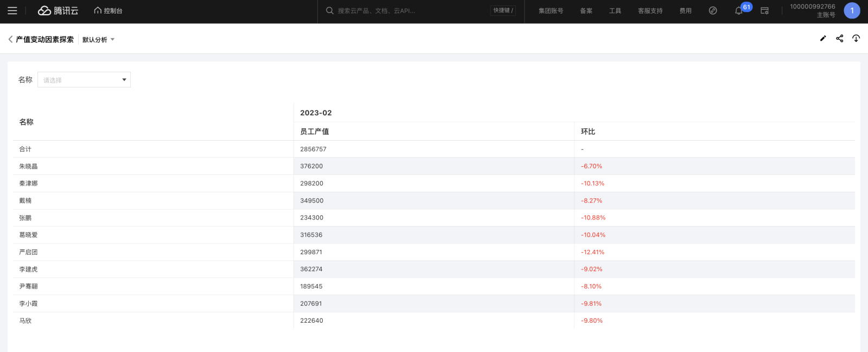Click the -10.88% change cell
This screenshot has width=868, height=352.
pyautogui.click(x=593, y=218)
